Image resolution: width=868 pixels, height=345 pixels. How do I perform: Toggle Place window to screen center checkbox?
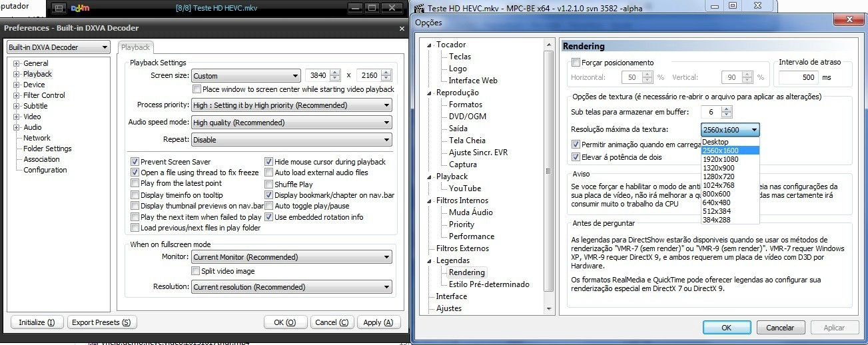click(197, 89)
